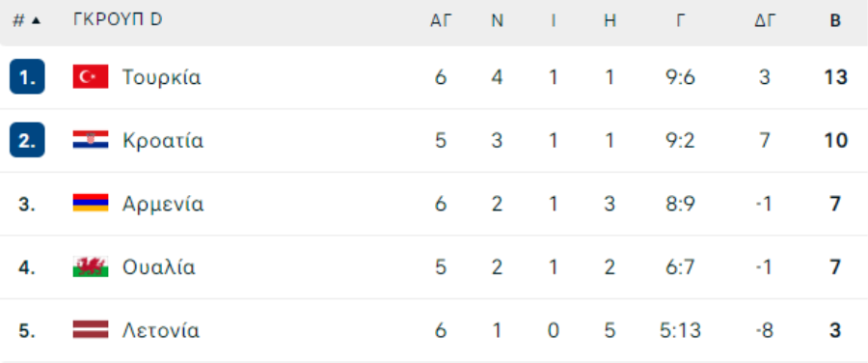Screen dimensions: 868x363
Task: Open the Τουρκία team page
Action: tap(161, 77)
